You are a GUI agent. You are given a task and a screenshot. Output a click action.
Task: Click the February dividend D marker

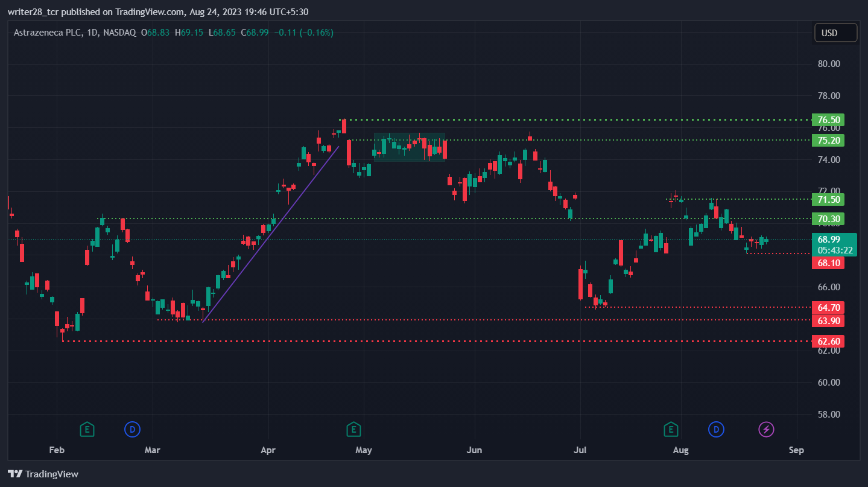(132, 430)
